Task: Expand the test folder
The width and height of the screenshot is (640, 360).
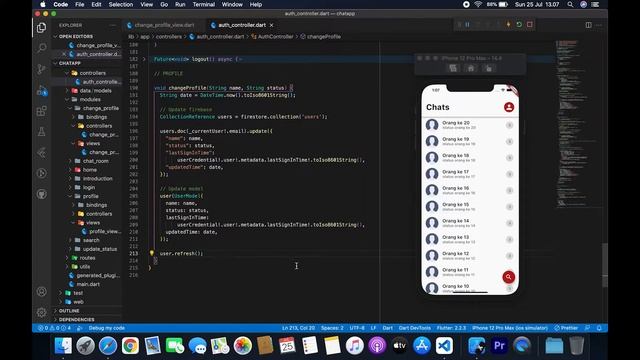Action: click(x=78, y=293)
